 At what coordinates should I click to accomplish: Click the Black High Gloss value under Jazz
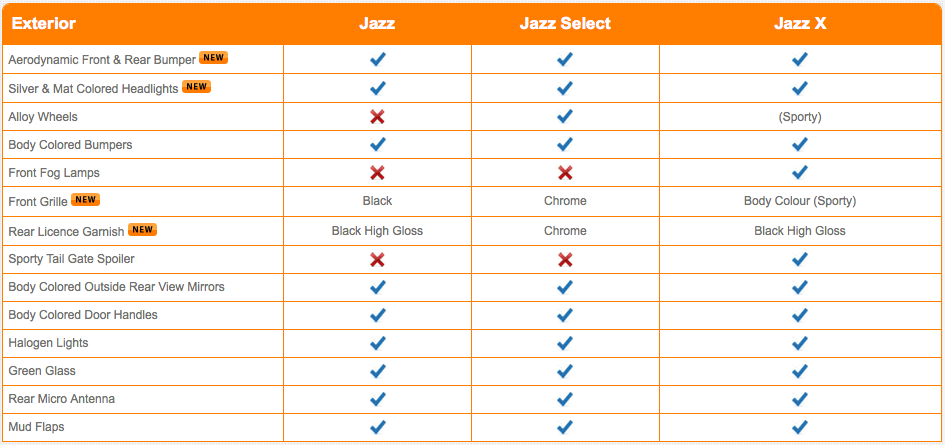coord(377,230)
